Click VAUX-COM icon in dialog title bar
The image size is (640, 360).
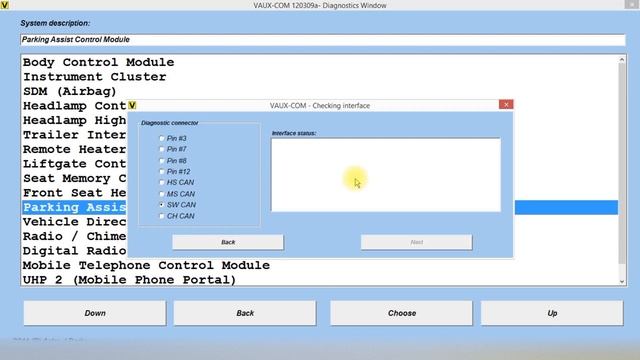[132, 105]
